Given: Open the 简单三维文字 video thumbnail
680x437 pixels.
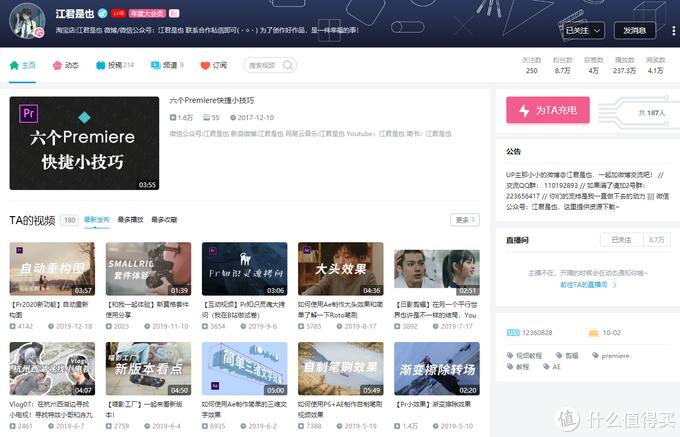Looking at the screenshot, I should (245, 369).
